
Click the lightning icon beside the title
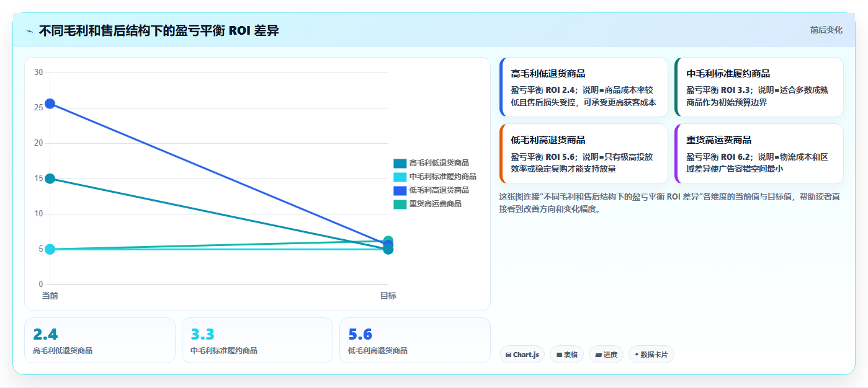coord(29,31)
